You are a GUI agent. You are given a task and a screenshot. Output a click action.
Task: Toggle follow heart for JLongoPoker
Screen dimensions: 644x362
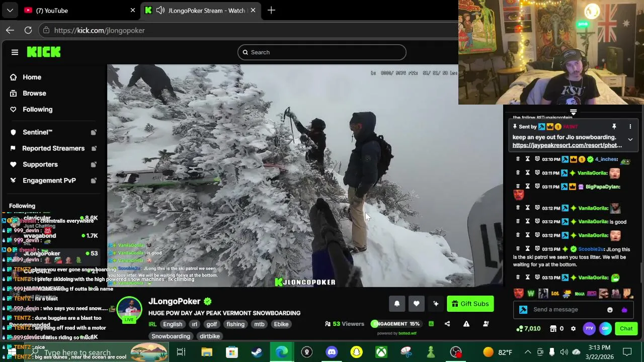[416, 304]
